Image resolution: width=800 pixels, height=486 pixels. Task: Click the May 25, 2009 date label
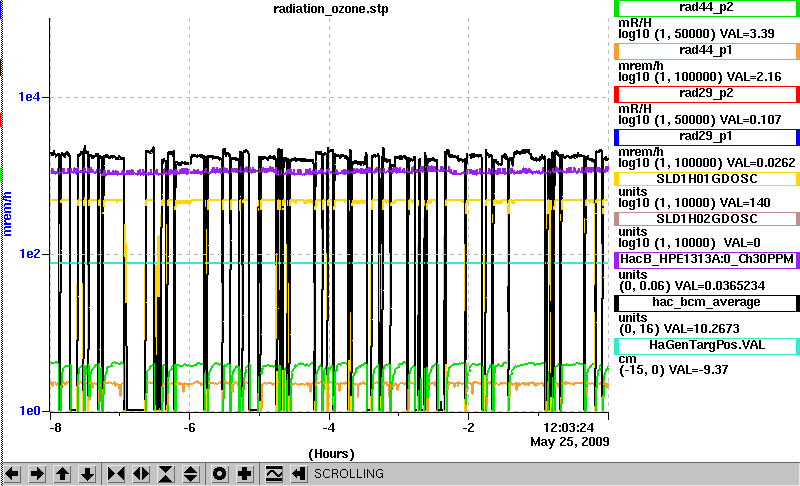(x=570, y=442)
